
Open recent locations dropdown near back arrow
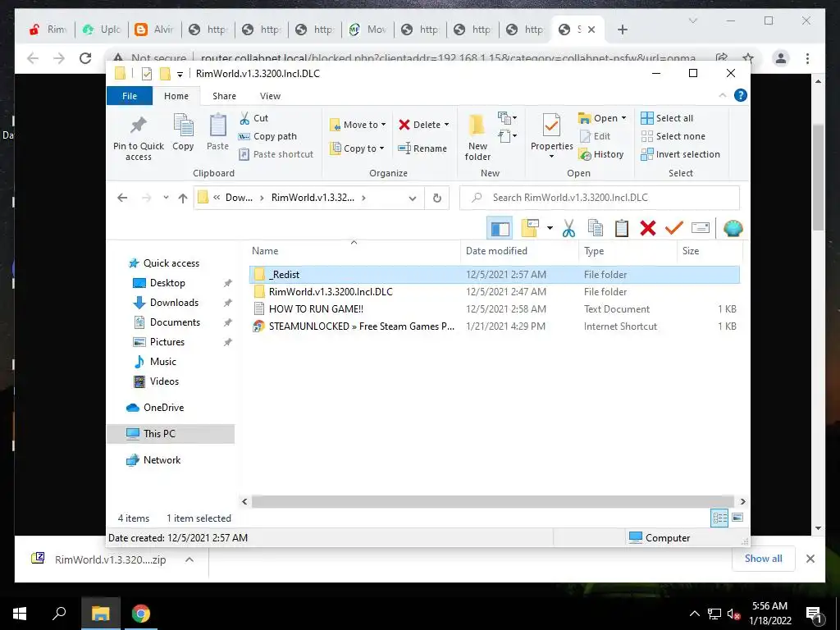(166, 198)
